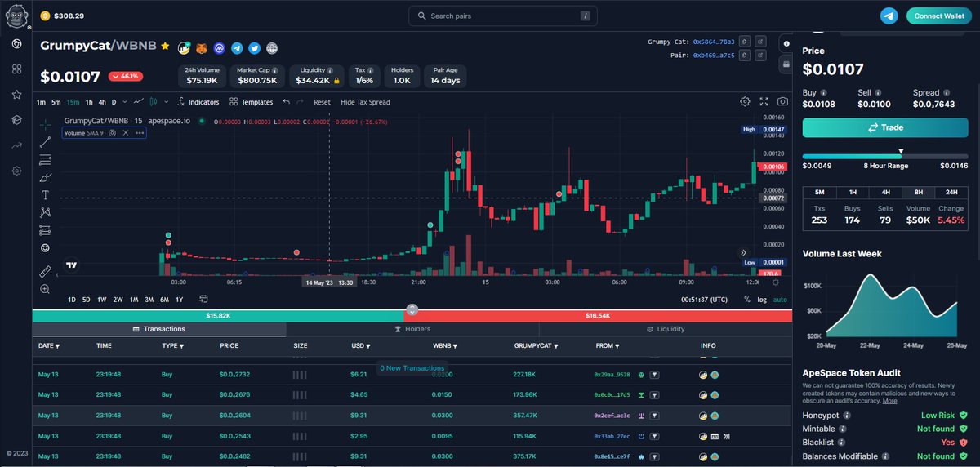Open the MetaMask fox icon link
Screen dimensions: 980x467
(x=202, y=48)
